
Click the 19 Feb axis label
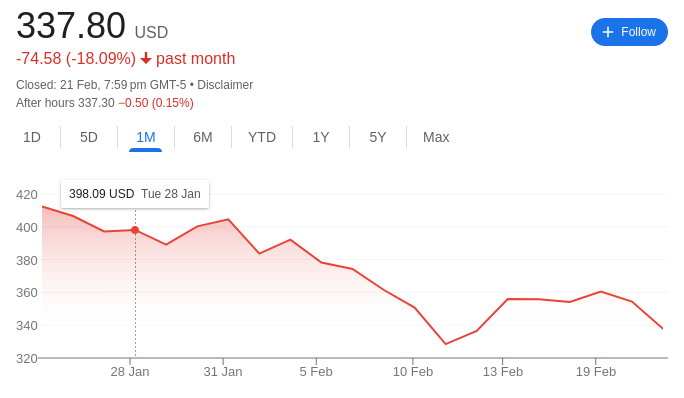point(596,371)
